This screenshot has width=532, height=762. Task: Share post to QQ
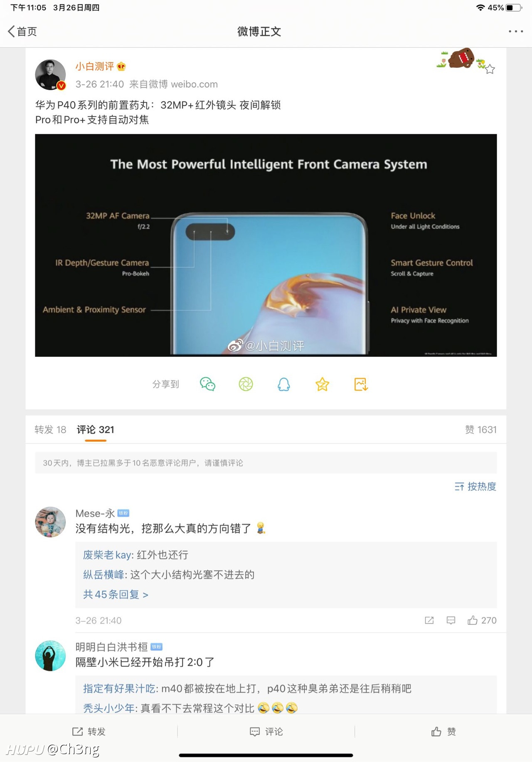click(284, 384)
